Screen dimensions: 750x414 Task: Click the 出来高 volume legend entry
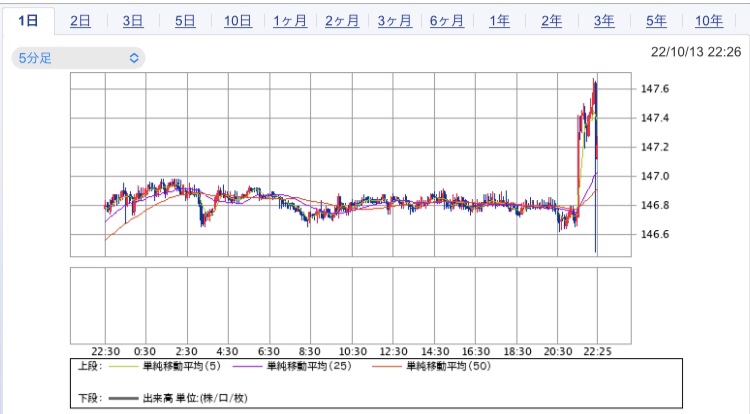[x=195, y=398]
